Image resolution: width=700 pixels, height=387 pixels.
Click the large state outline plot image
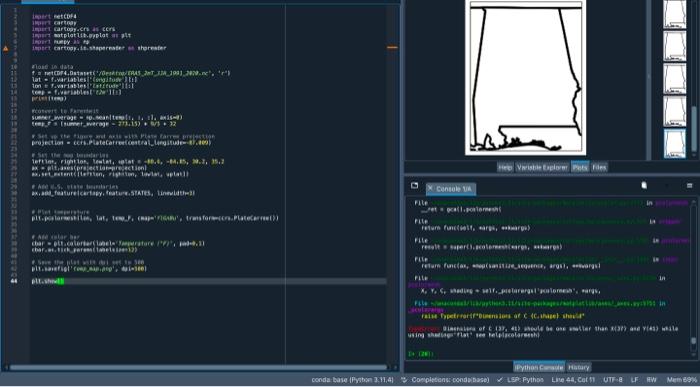click(x=526, y=77)
